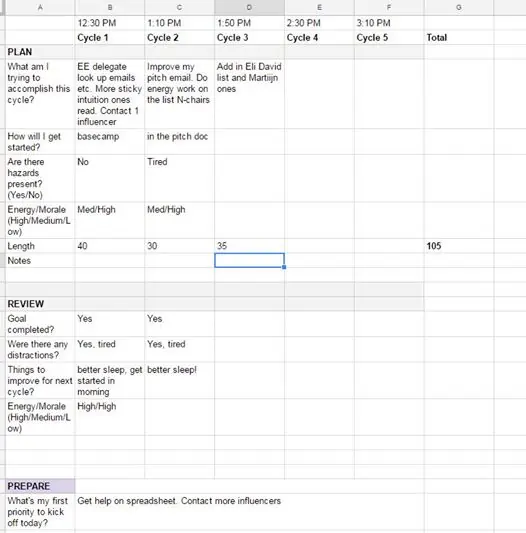Select the length cell '35'
The width and height of the screenshot is (526, 533).
tap(249, 246)
